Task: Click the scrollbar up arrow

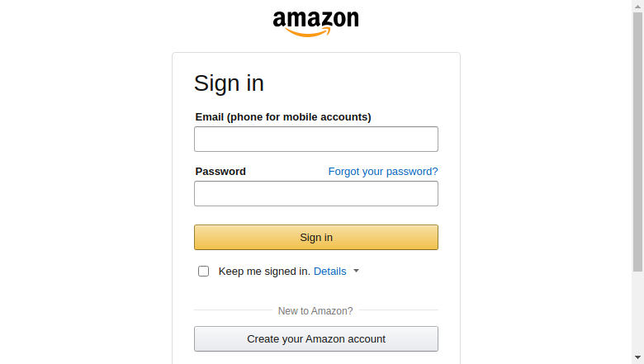Action: point(637,6)
